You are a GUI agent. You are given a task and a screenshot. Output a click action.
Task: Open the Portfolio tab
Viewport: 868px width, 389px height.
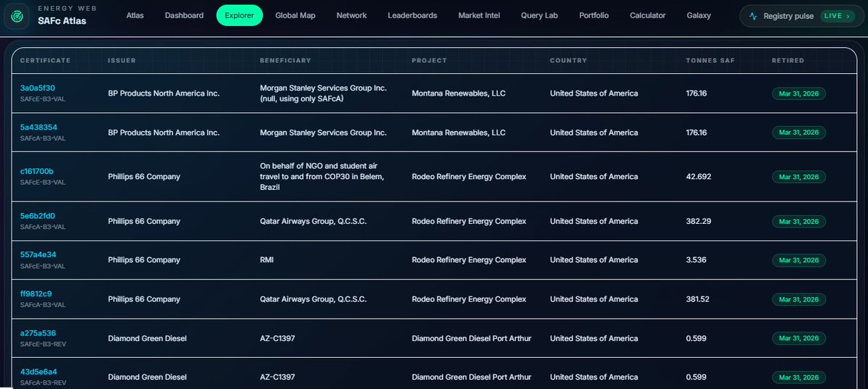coord(594,15)
